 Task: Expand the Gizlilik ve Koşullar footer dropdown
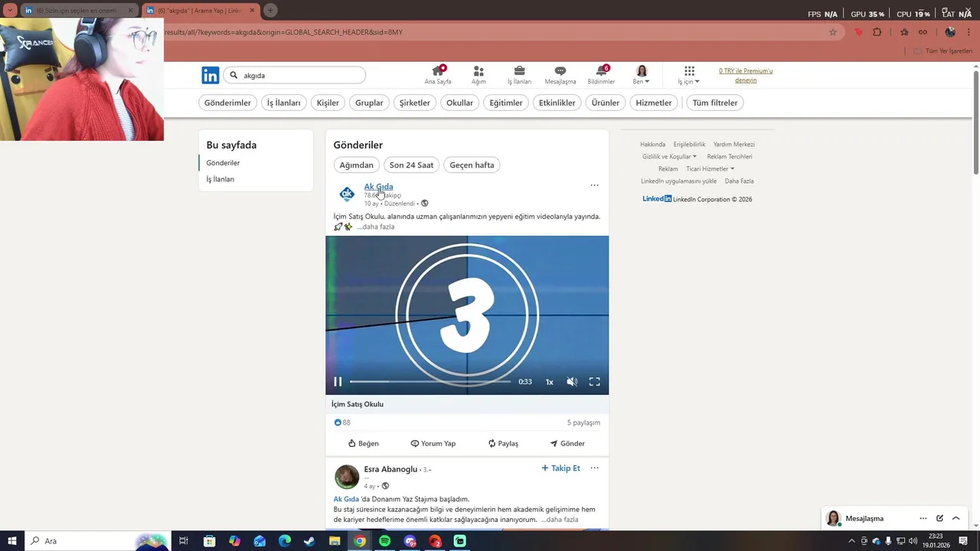[670, 157]
